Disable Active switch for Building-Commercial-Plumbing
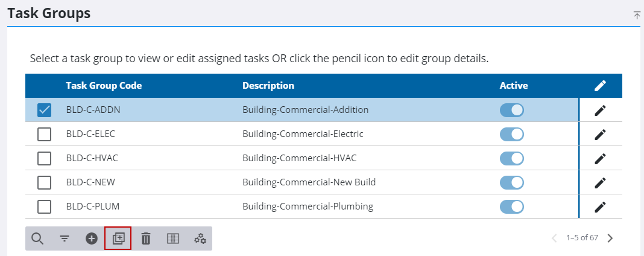This screenshot has height=256, width=644. point(512,206)
